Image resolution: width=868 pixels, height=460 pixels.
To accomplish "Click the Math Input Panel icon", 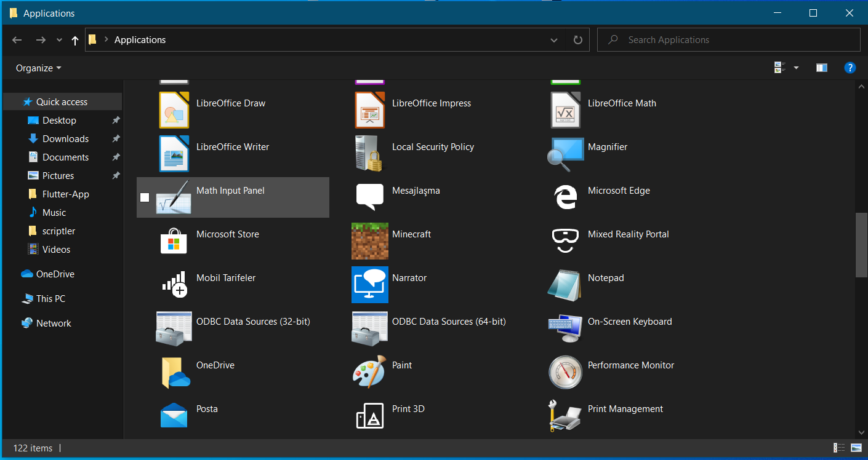I will [174, 197].
